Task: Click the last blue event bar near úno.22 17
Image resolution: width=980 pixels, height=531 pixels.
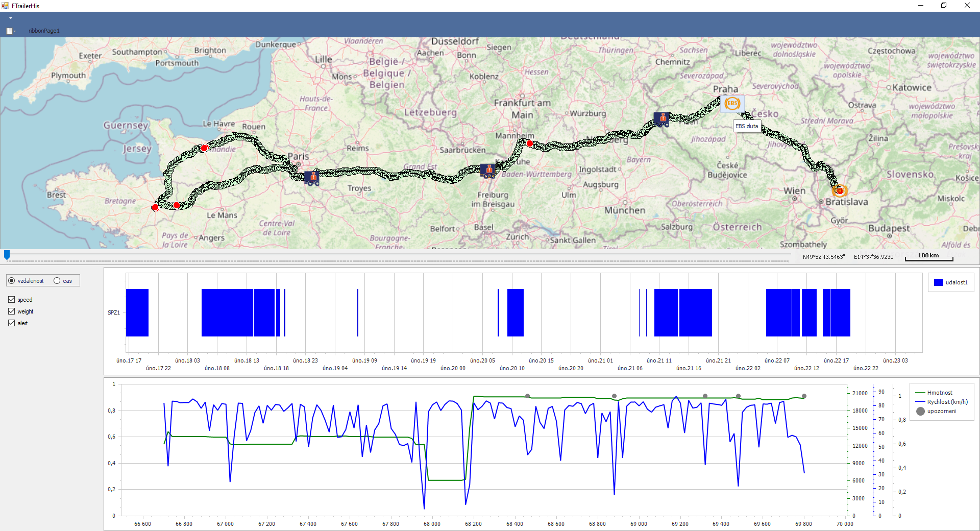Action: point(840,312)
